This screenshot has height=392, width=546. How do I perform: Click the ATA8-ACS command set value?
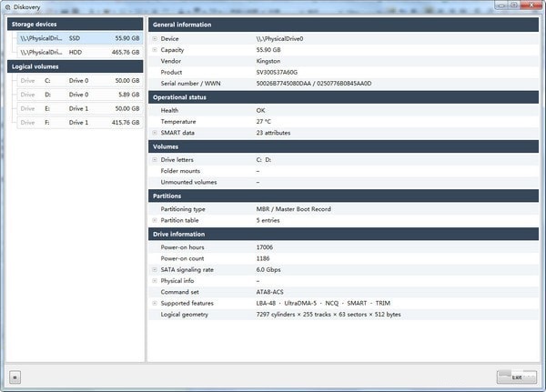[270, 292]
